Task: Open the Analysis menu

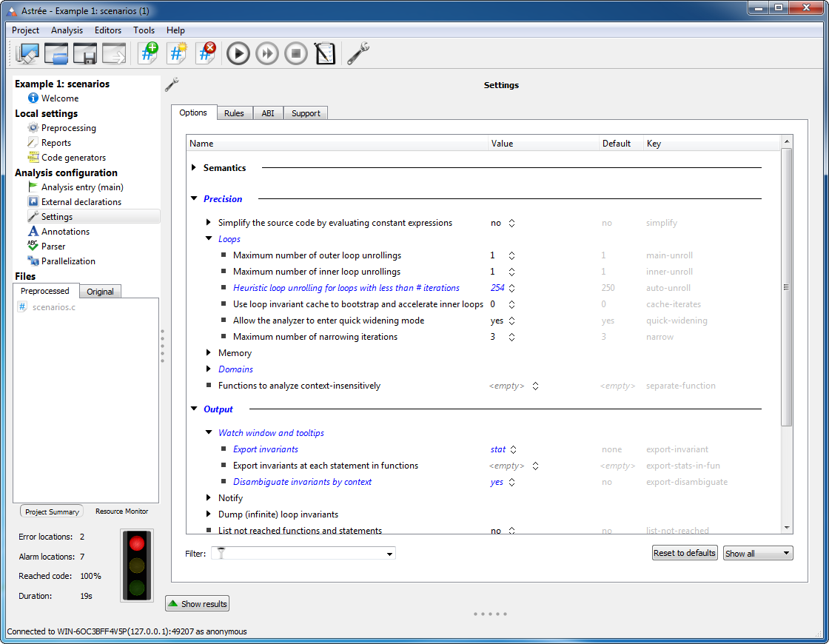Action: pos(67,30)
